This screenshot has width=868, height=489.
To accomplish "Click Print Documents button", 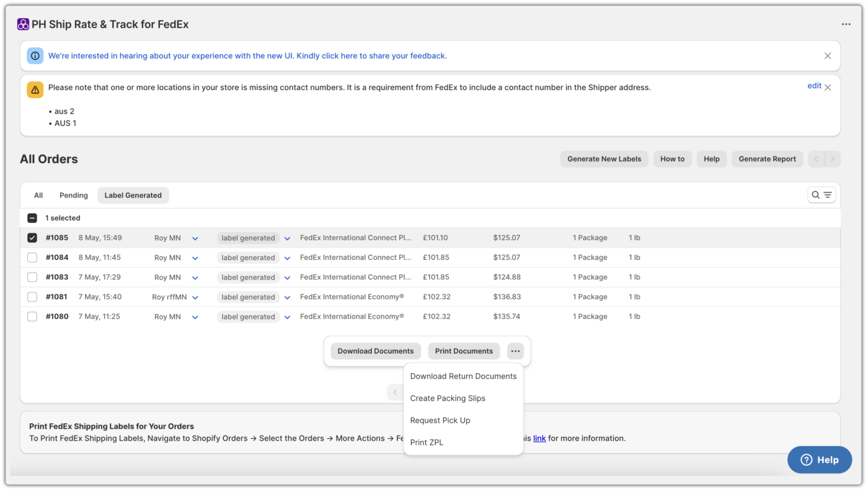I will [x=464, y=351].
